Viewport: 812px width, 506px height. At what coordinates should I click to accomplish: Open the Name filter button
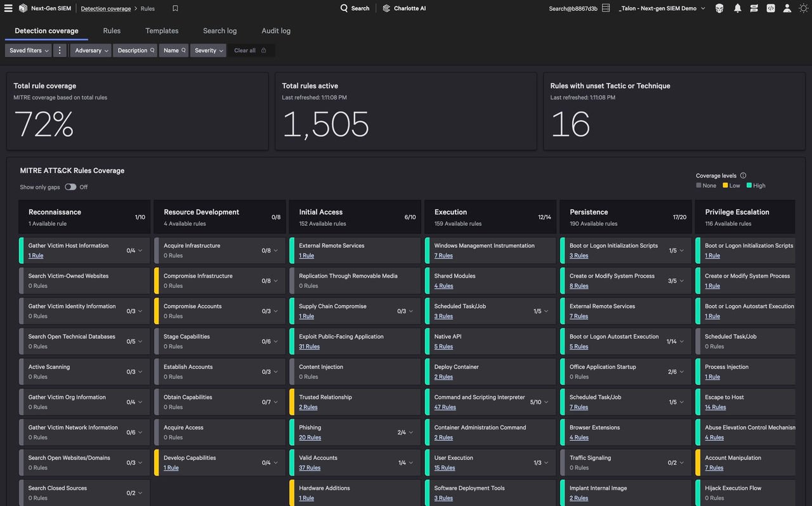[174, 50]
